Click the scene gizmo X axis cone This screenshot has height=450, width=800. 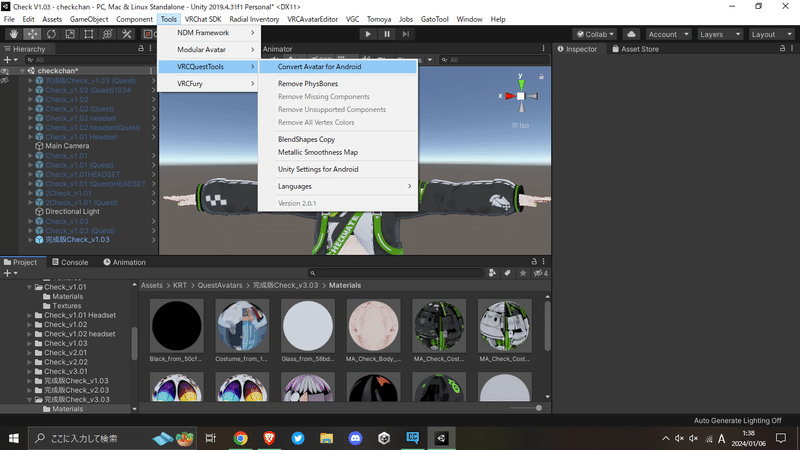tap(510, 96)
